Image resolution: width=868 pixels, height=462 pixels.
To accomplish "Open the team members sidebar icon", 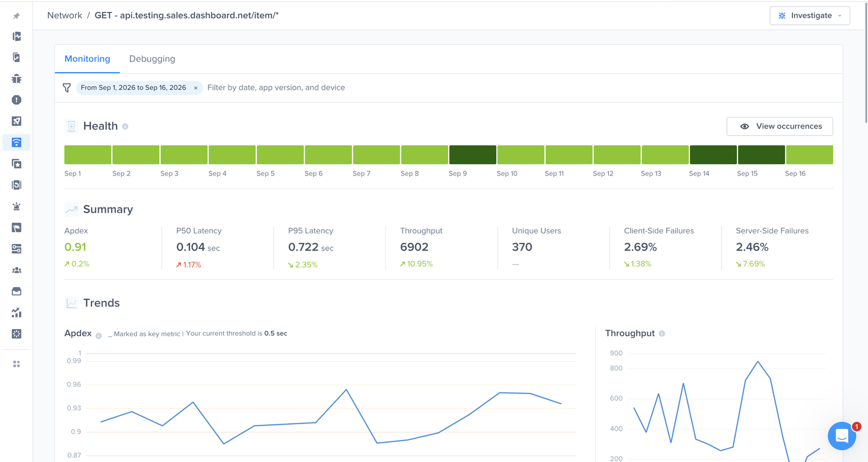I will (x=17, y=270).
